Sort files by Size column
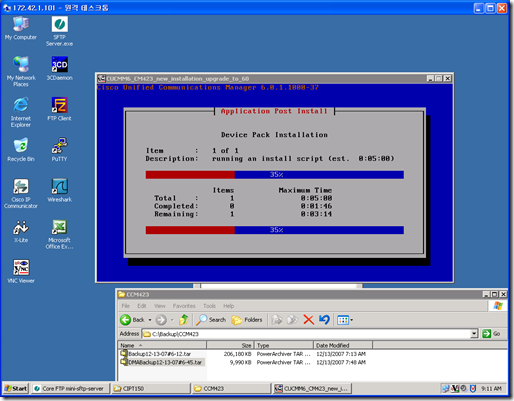 pyautogui.click(x=230, y=345)
